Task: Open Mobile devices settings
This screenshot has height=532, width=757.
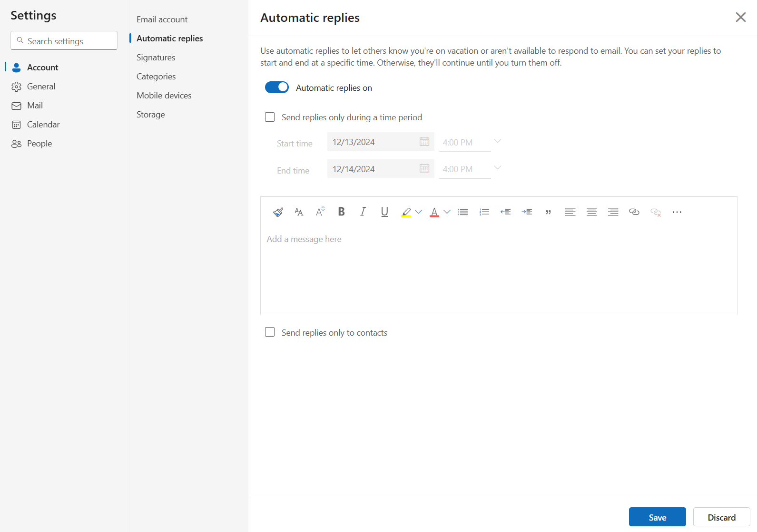Action: tap(164, 96)
